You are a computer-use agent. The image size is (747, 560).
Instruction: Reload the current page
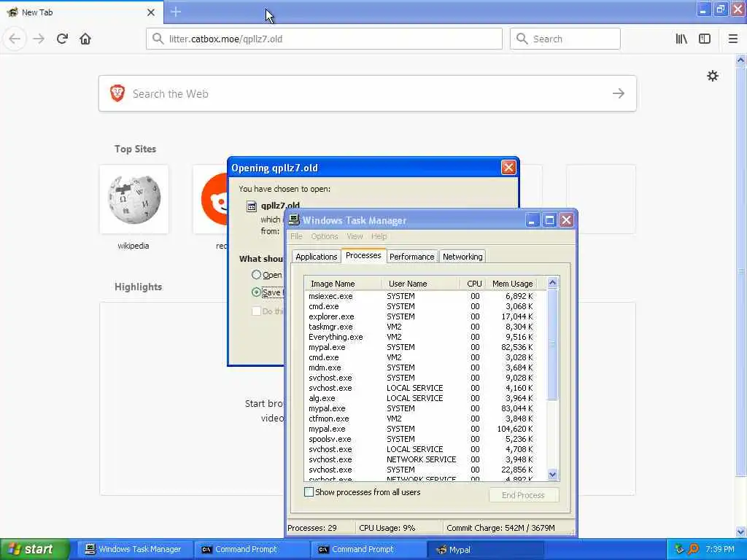(62, 39)
